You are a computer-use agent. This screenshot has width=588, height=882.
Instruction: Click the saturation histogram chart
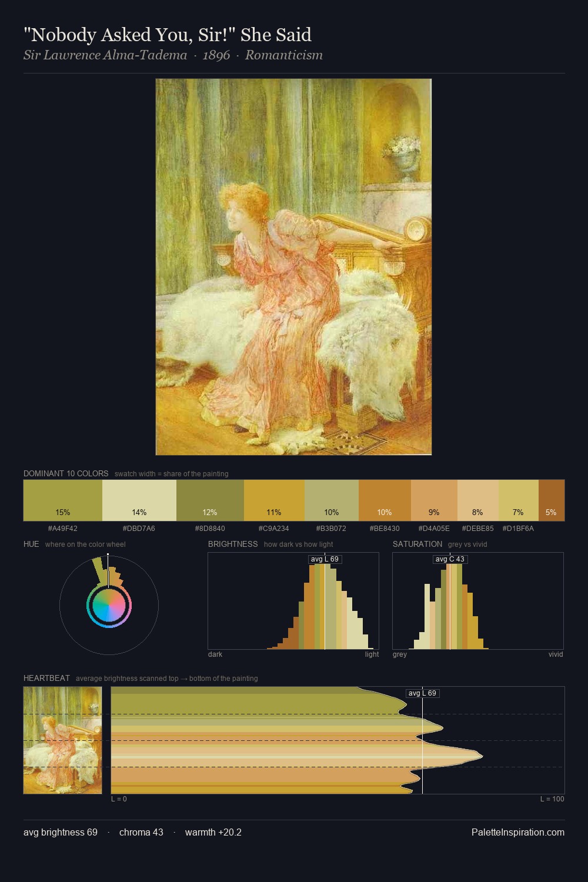coord(478,601)
